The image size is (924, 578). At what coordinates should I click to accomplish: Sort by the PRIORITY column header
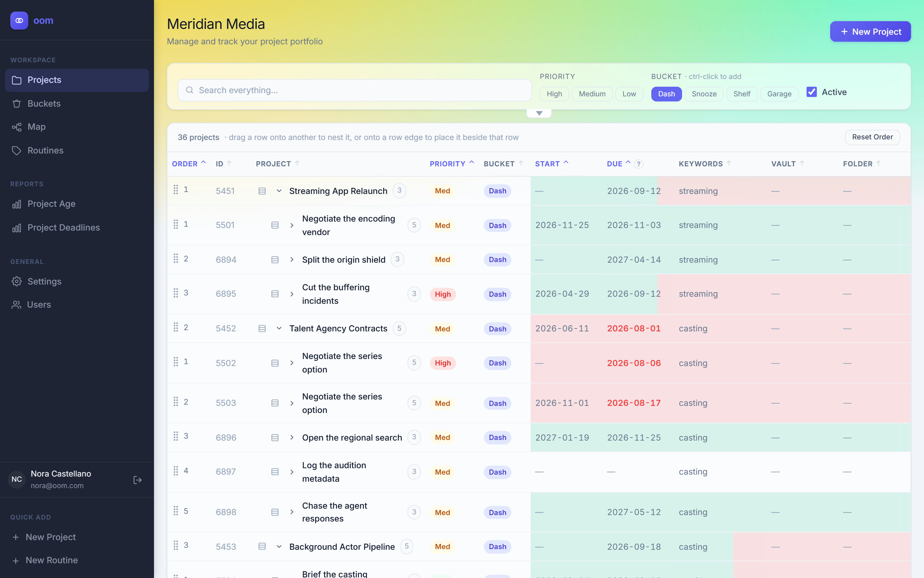click(x=452, y=164)
